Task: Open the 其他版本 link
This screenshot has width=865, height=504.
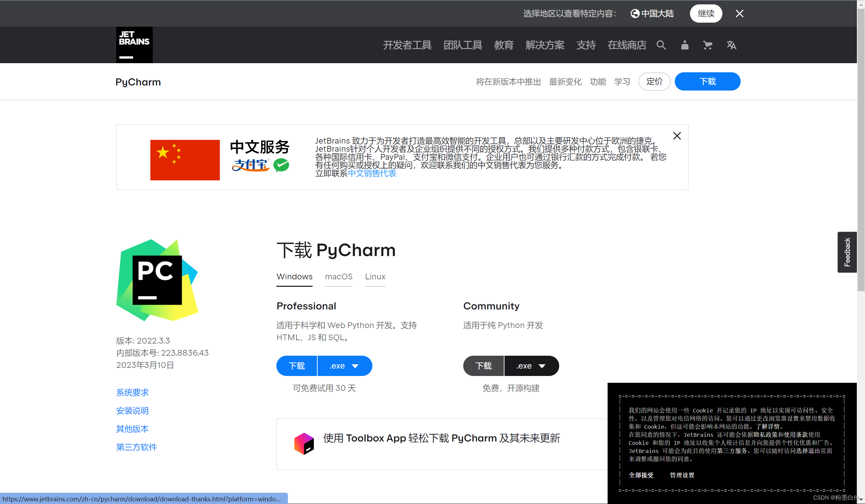Action: pyautogui.click(x=132, y=429)
